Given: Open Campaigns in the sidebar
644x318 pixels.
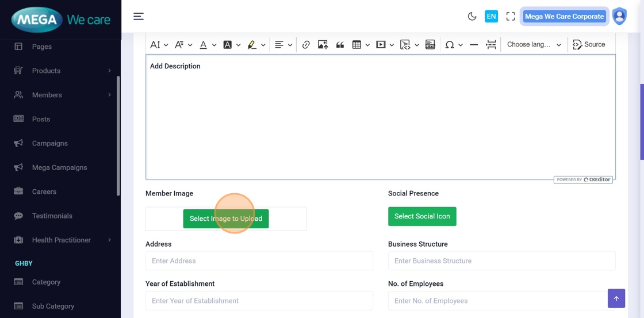Looking at the screenshot, I should (49, 143).
